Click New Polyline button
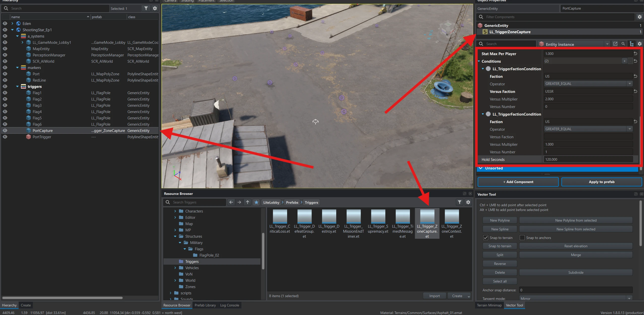 click(x=500, y=220)
